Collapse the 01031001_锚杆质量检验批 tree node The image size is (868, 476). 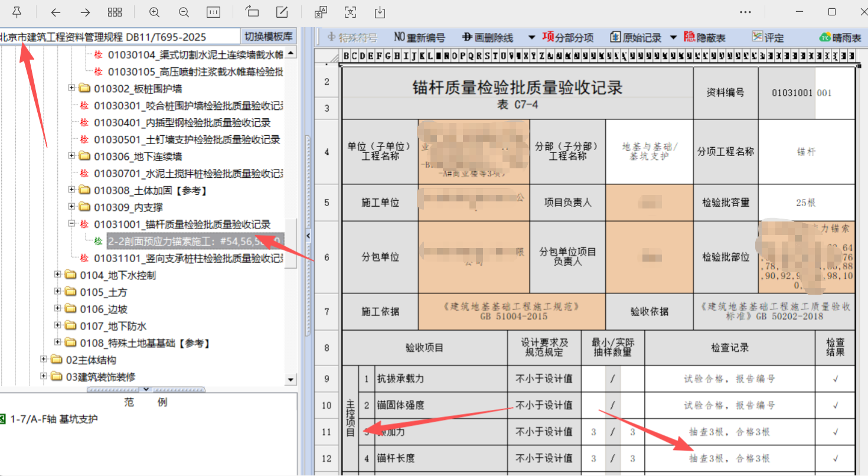[72, 224]
